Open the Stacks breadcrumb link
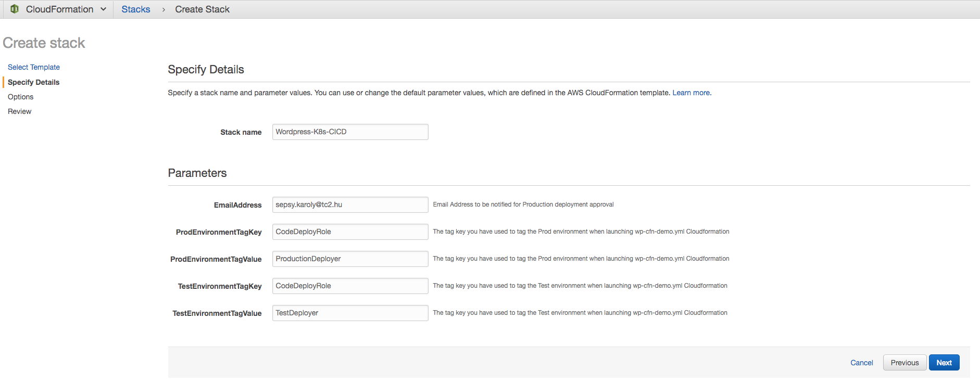Viewport: 980px width, 383px height. pos(135,9)
